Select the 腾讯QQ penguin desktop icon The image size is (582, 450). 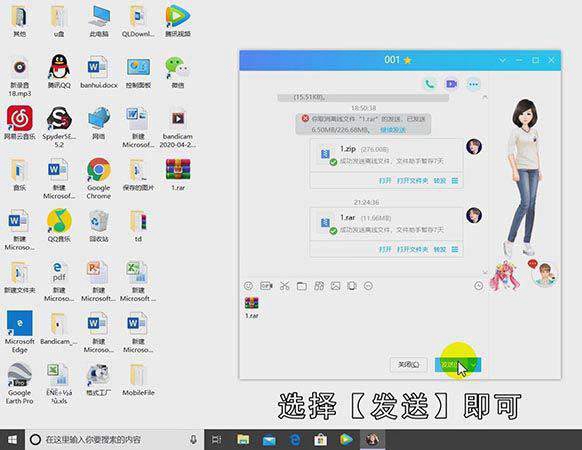point(59,71)
